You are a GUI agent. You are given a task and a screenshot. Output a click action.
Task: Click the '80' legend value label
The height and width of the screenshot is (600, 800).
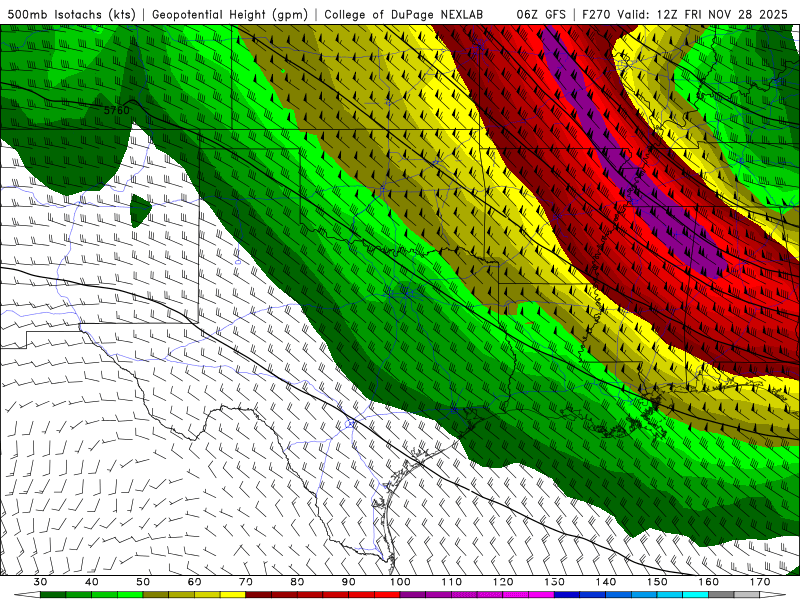pyautogui.click(x=297, y=582)
